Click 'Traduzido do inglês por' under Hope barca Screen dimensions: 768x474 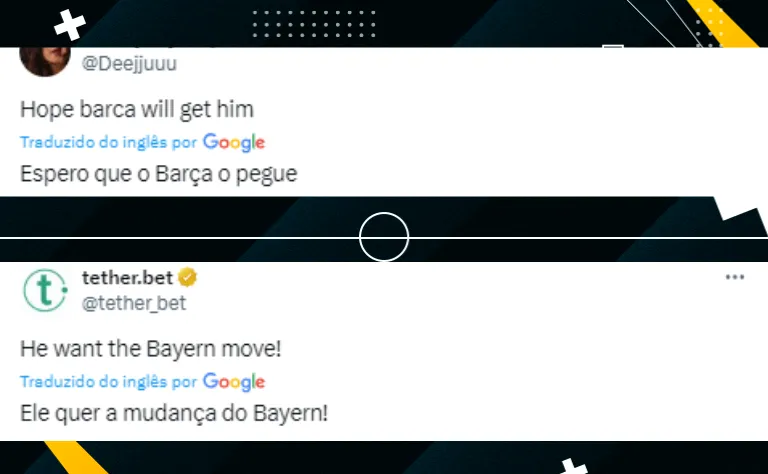[108, 142]
